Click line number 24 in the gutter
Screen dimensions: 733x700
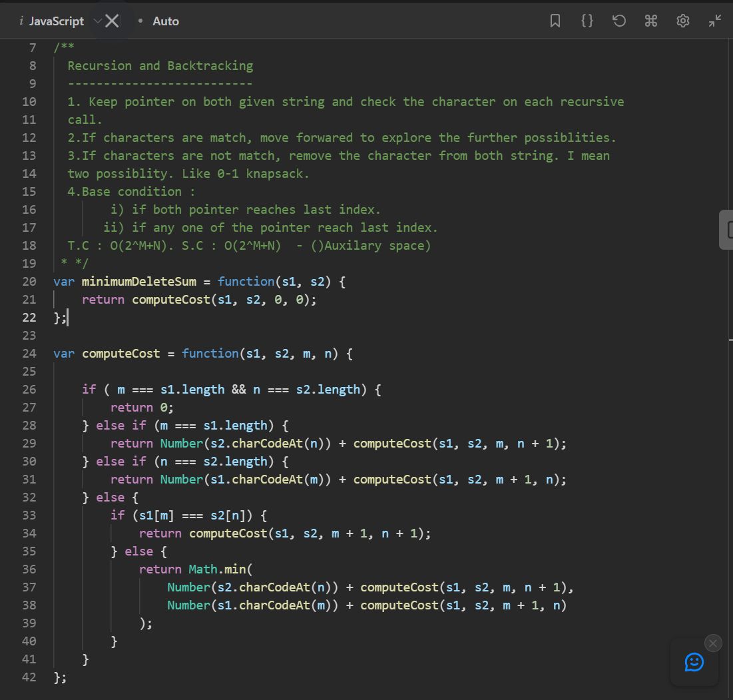[29, 354]
